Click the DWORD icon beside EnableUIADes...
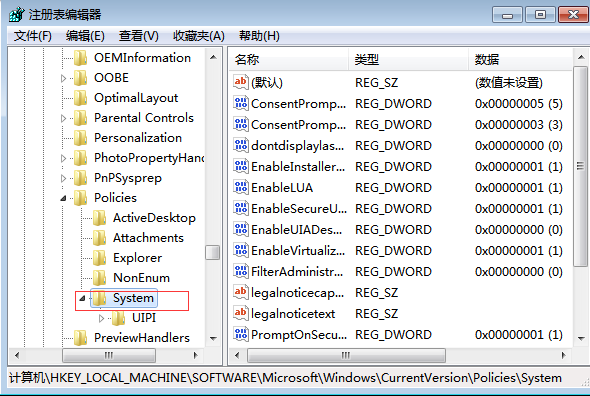 (240, 229)
